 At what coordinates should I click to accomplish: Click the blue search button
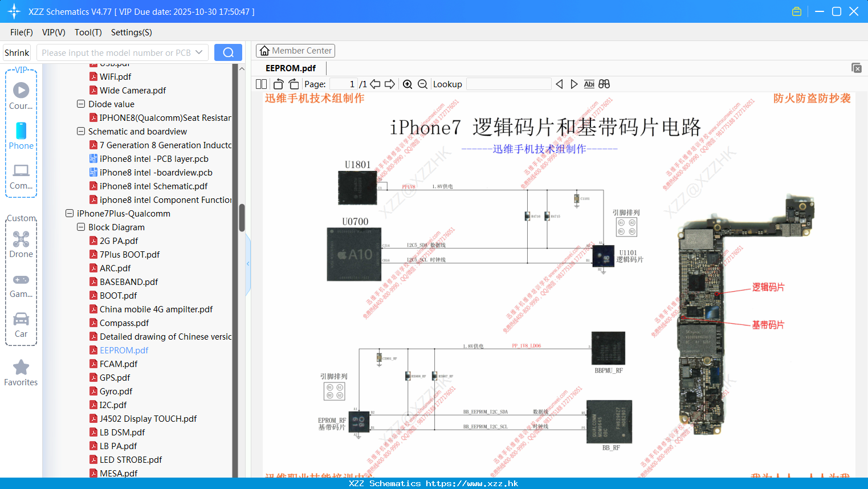tap(228, 52)
